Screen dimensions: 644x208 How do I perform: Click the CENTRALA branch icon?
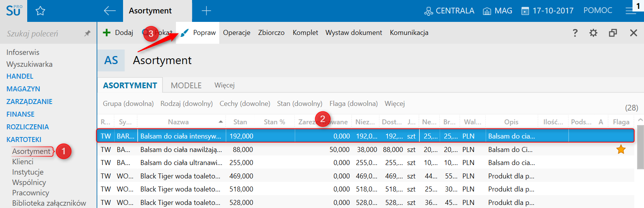[429, 11]
